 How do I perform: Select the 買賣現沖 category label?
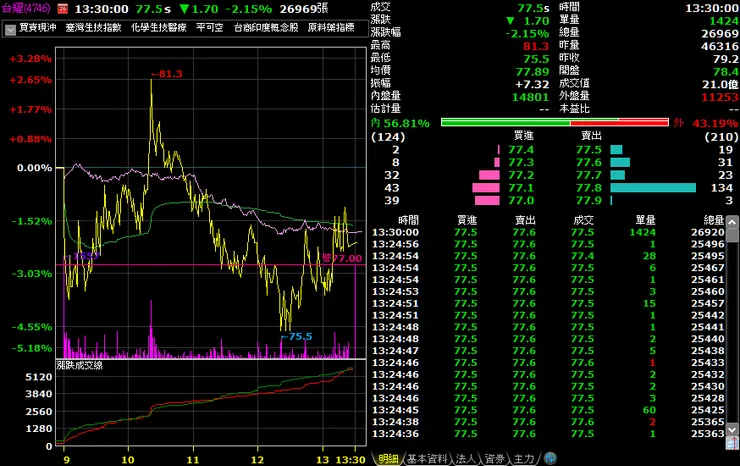(x=38, y=28)
